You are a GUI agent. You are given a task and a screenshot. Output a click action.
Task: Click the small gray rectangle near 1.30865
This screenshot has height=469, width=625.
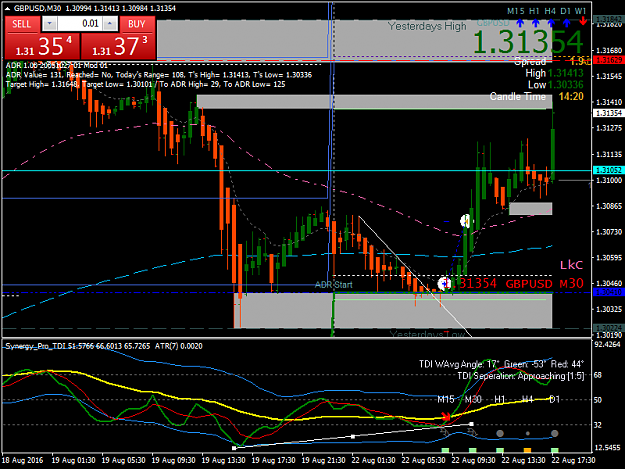(x=531, y=209)
